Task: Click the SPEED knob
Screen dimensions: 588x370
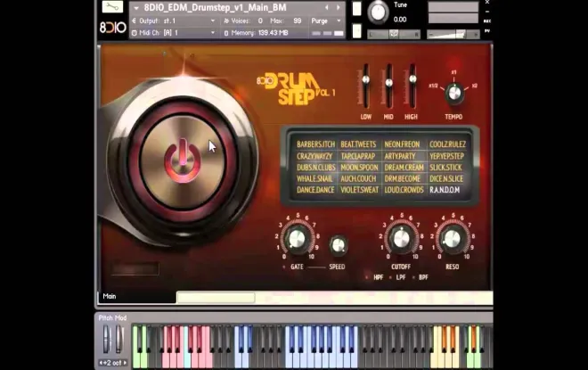Action: click(x=338, y=245)
